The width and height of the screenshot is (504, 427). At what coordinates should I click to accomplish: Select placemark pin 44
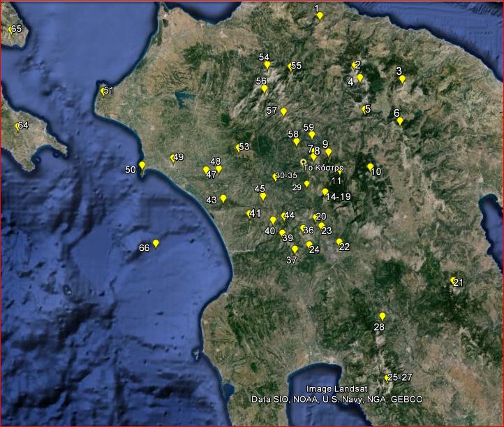[284, 216]
